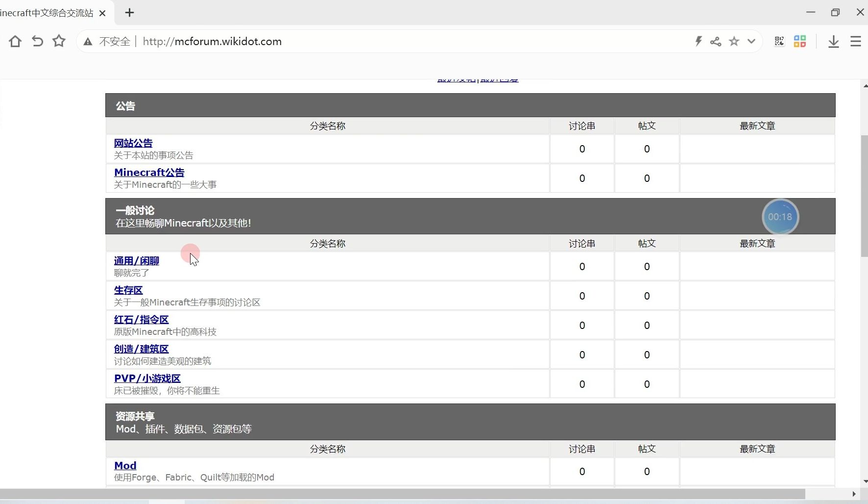Click the text 使用Forge、Fabric、Quilt等加载的Mod
The height and width of the screenshot is (504, 868).
point(194,478)
